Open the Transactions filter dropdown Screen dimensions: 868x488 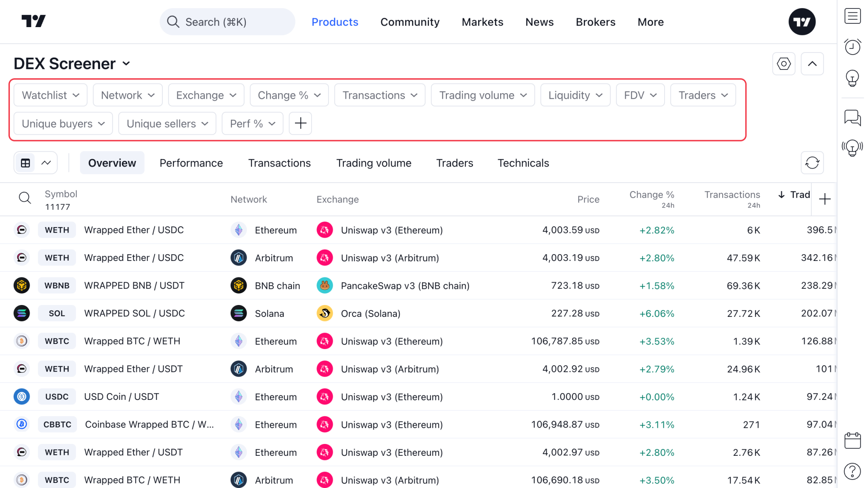pos(380,95)
